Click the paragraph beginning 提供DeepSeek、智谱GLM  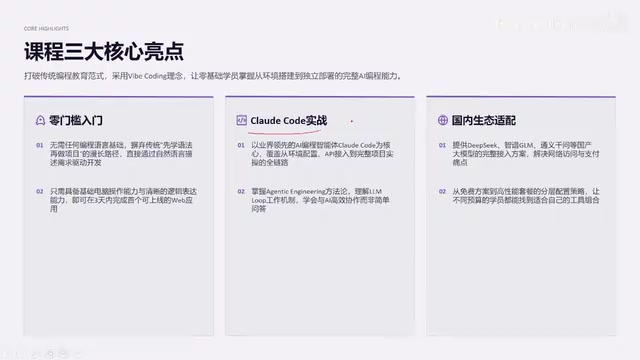(526, 154)
